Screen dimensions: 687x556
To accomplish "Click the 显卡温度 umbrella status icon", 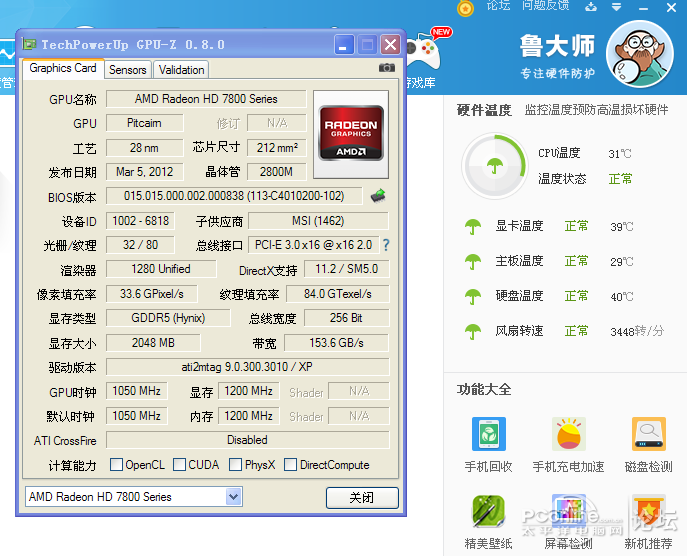I will pyautogui.click(x=473, y=227).
